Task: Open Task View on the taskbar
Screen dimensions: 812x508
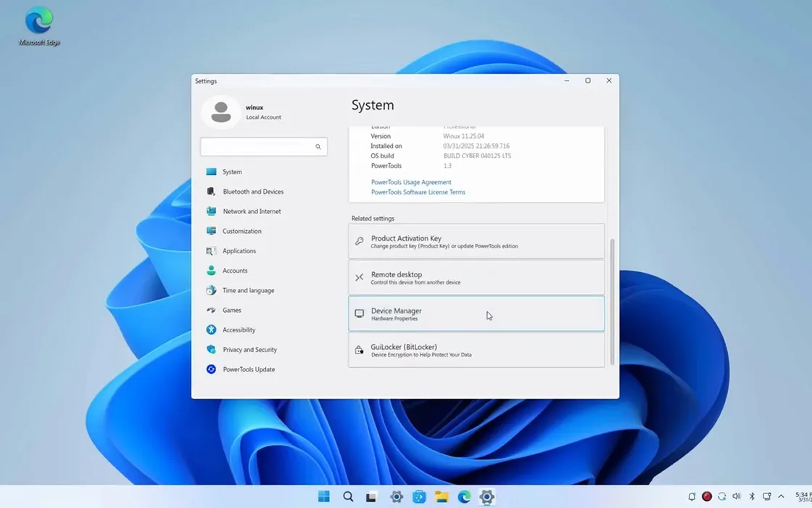Action: pos(371,496)
